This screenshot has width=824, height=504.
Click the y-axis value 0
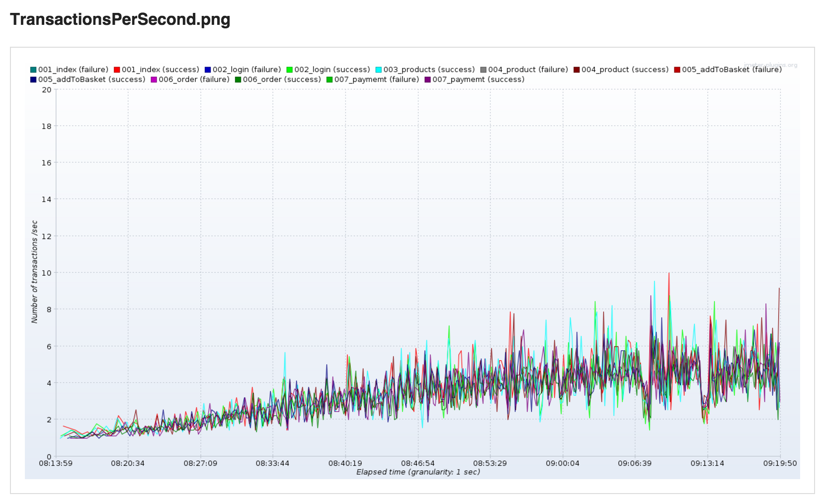(49, 456)
